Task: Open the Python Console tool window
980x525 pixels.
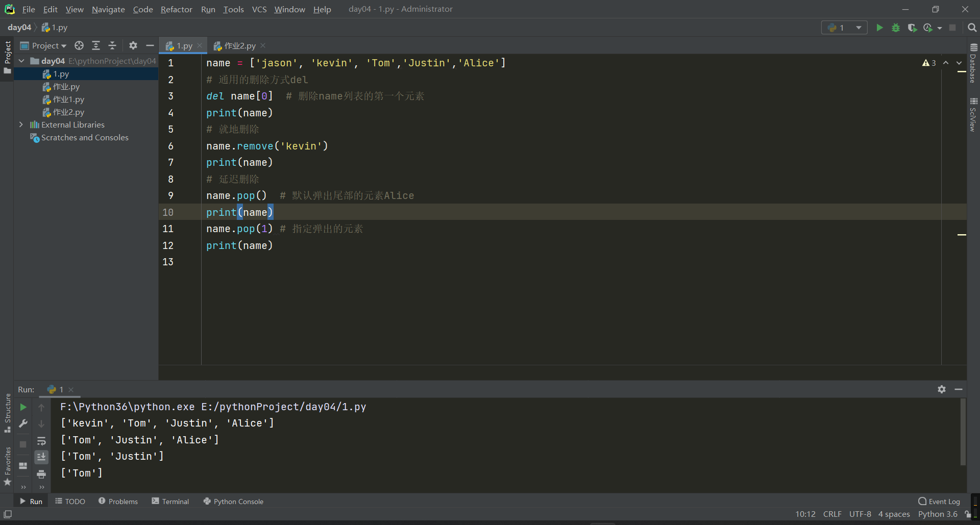Action: coord(233,502)
